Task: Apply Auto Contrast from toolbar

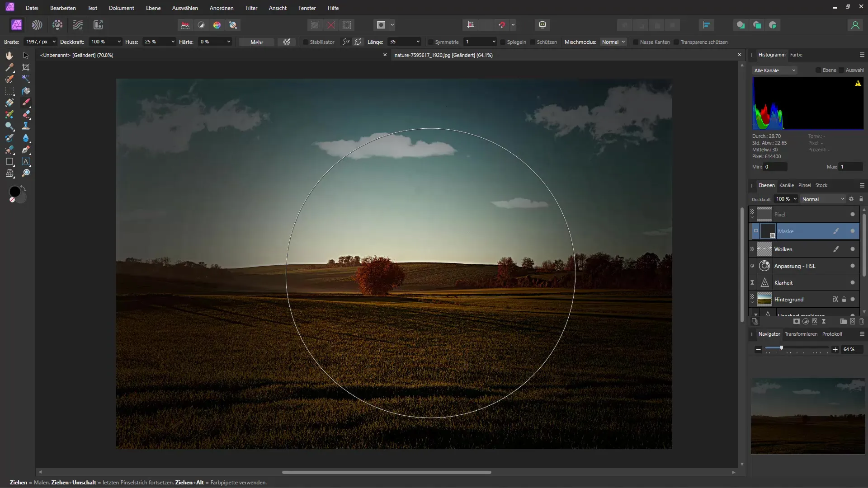Action: (201, 25)
